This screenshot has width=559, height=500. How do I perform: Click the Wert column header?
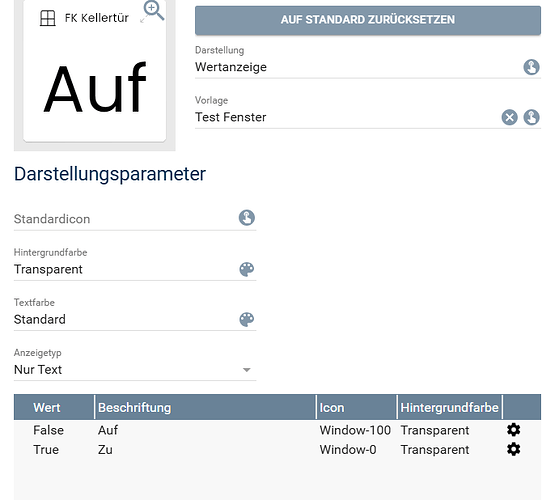(x=54, y=407)
